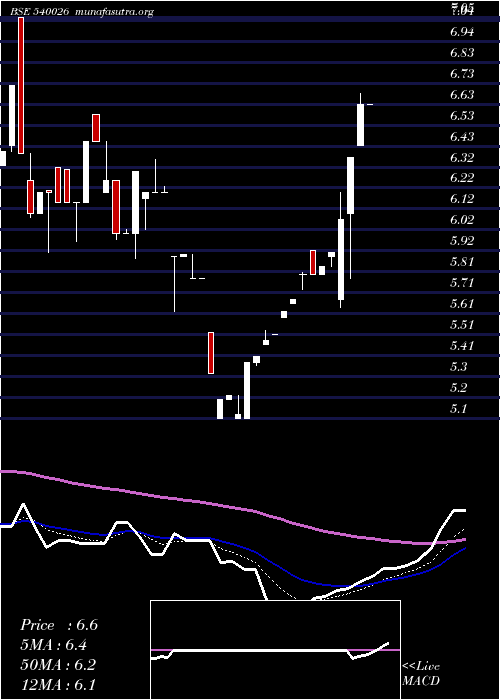The height and width of the screenshot is (700, 500).
Task: Click the '50MA : 6.2' readout
Action: pyautogui.click(x=58, y=665)
